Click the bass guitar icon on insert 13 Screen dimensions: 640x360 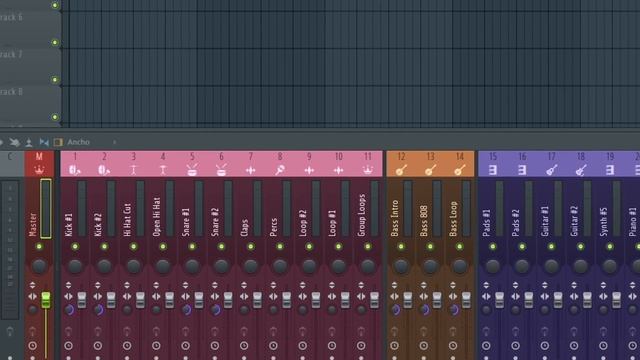point(430,170)
